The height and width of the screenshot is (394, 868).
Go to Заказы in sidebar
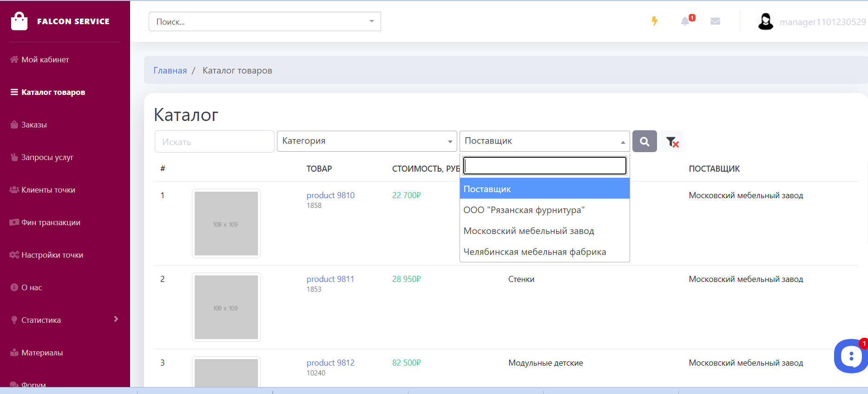click(x=34, y=125)
